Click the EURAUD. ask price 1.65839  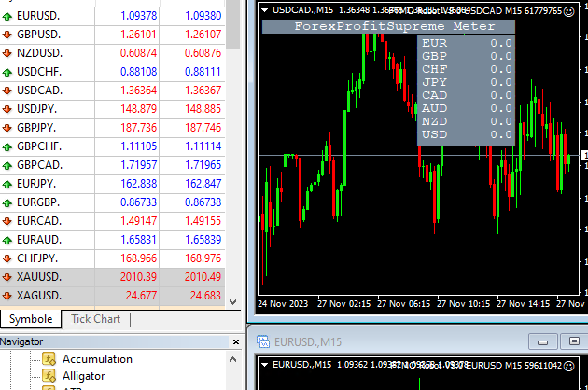pos(203,240)
